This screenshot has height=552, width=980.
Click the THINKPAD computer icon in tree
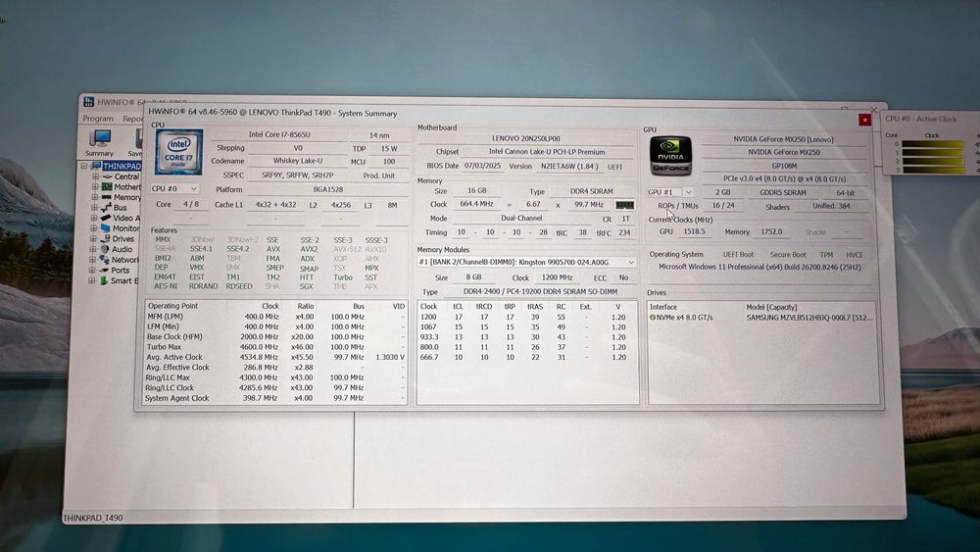[x=96, y=167]
